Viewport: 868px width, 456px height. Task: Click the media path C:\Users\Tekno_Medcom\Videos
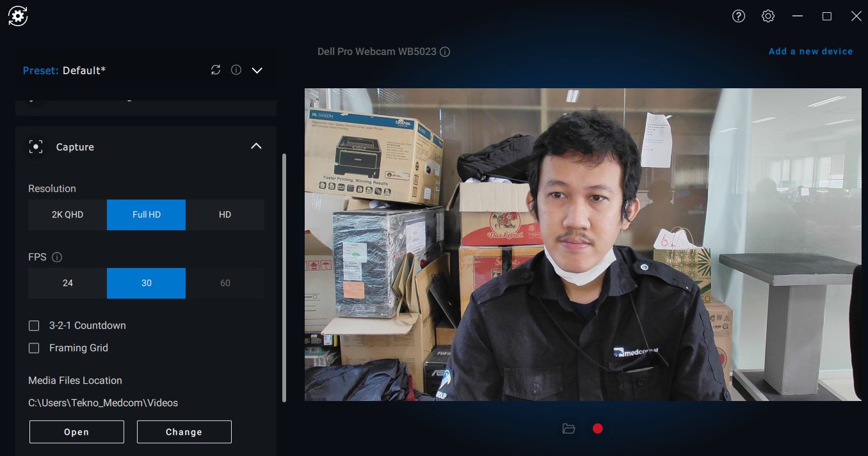pos(103,403)
